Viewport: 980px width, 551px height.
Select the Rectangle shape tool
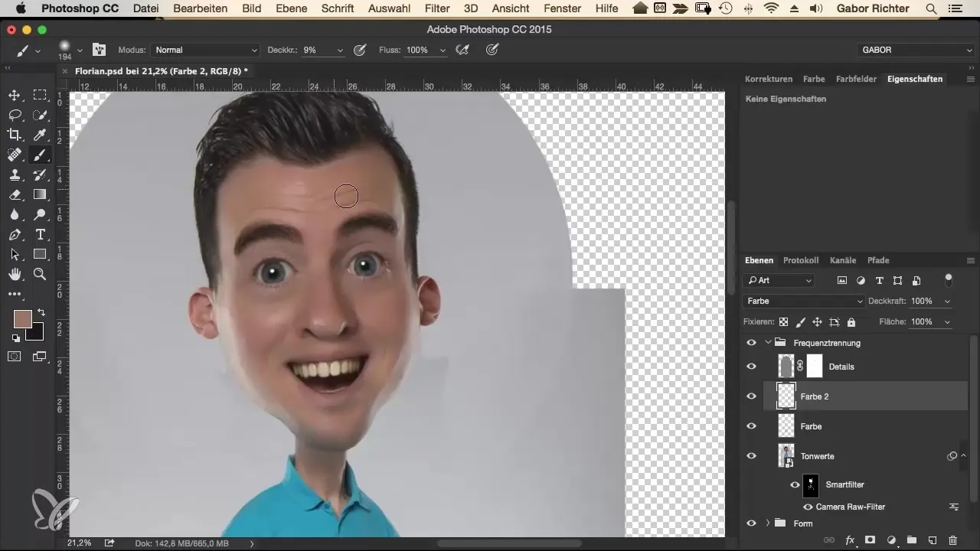click(x=40, y=254)
